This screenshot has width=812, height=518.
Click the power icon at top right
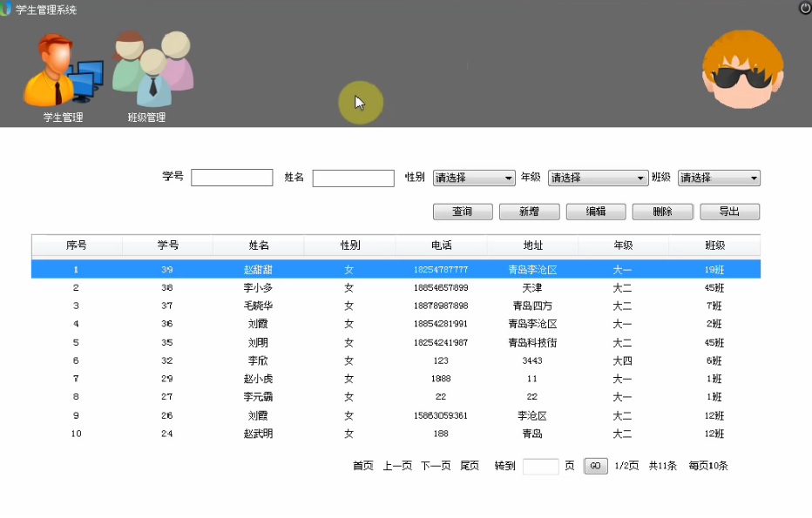coord(804,8)
